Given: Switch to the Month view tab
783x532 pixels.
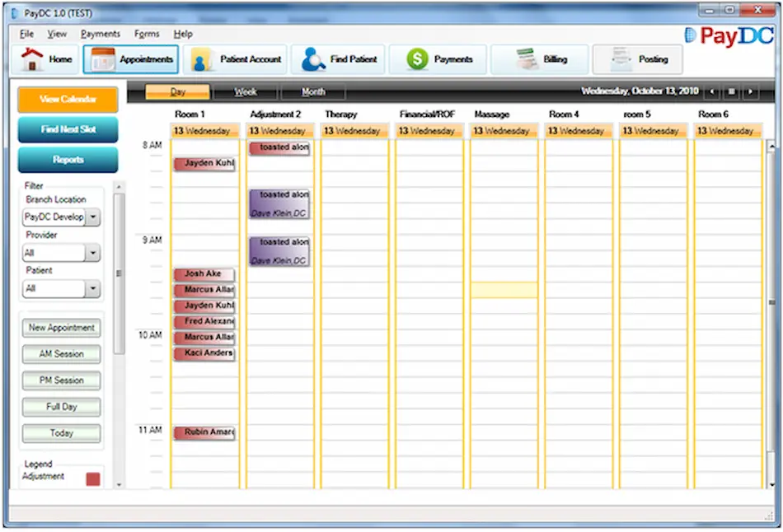Looking at the screenshot, I should 314,91.
